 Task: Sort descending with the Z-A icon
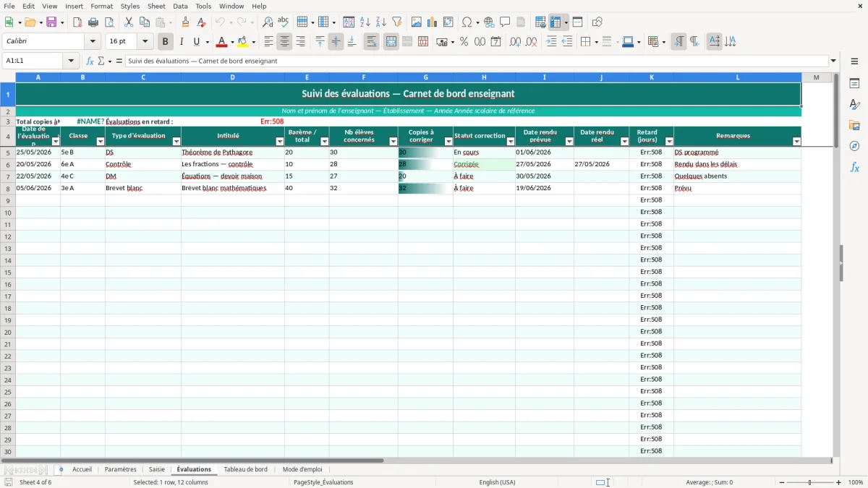(x=380, y=22)
